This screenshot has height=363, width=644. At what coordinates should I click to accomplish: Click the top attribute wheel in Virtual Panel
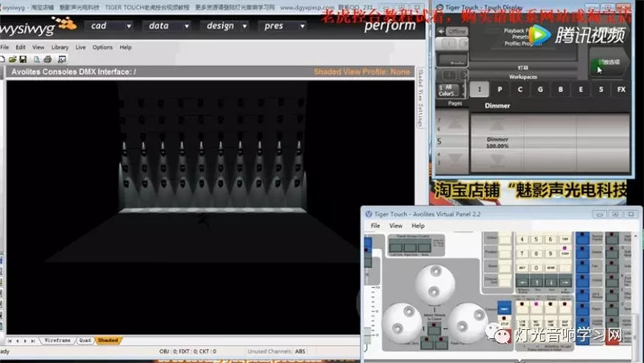click(435, 284)
